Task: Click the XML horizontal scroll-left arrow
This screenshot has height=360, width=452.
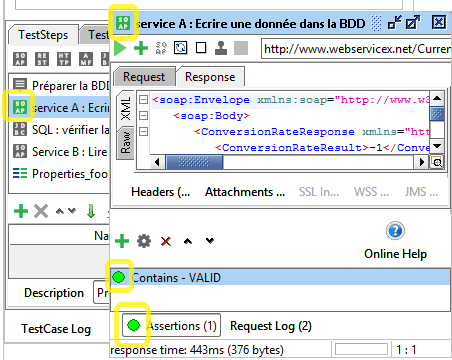Action: click(157, 162)
